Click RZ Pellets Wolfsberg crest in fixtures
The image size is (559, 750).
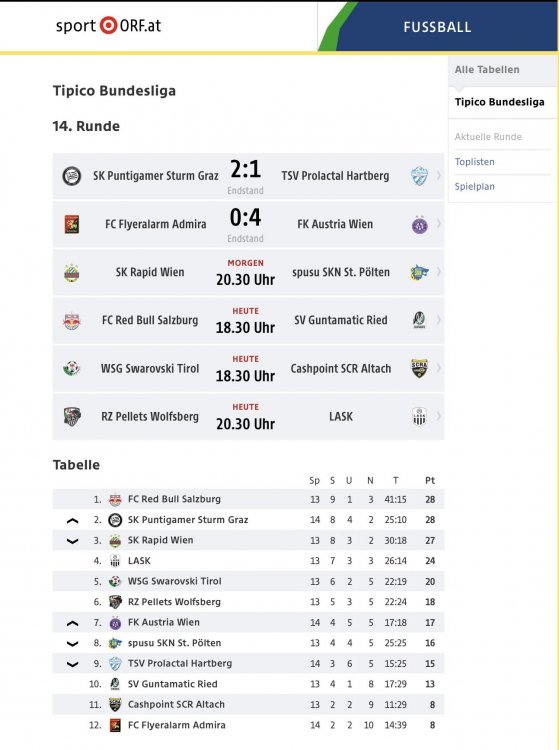tap(72, 417)
